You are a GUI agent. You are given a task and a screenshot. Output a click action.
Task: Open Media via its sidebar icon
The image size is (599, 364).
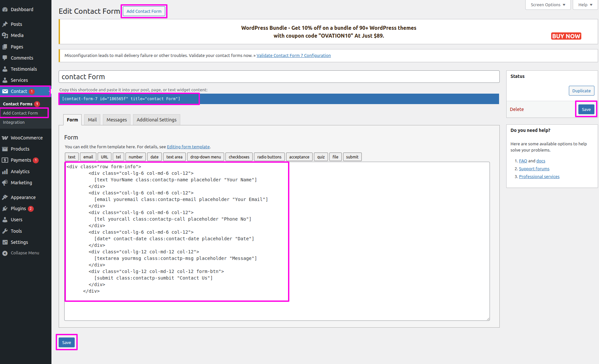[x=5, y=35]
